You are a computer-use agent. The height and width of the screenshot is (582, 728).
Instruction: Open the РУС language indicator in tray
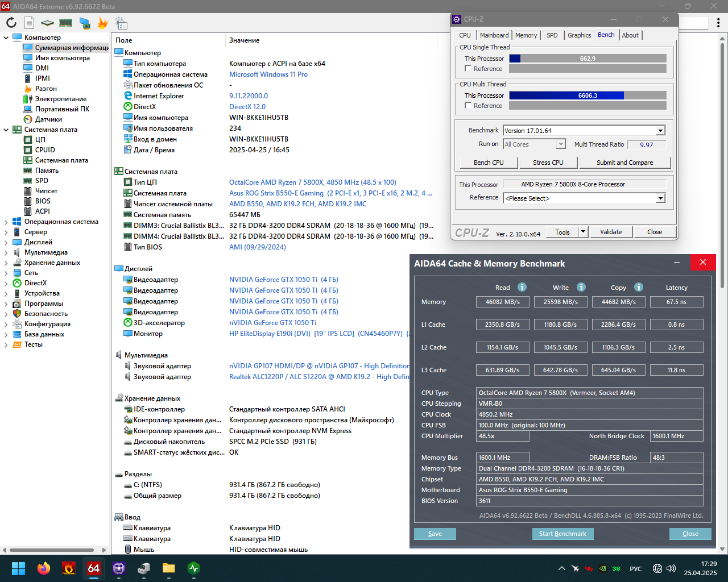coord(636,568)
